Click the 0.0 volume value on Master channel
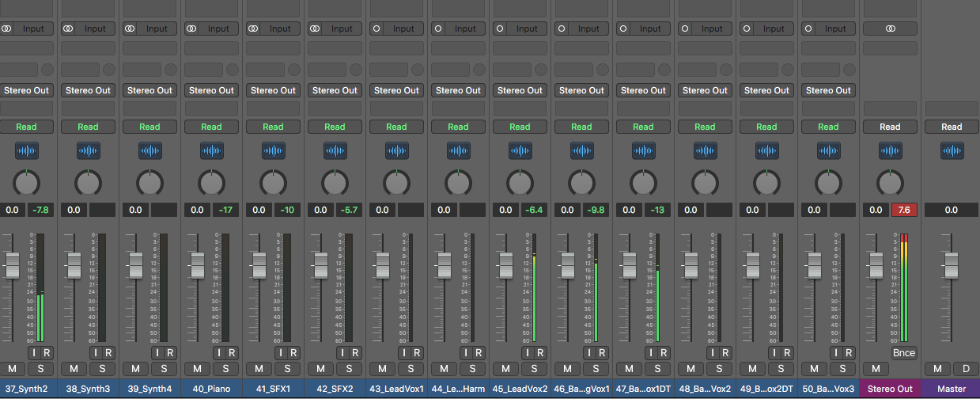 point(952,210)
